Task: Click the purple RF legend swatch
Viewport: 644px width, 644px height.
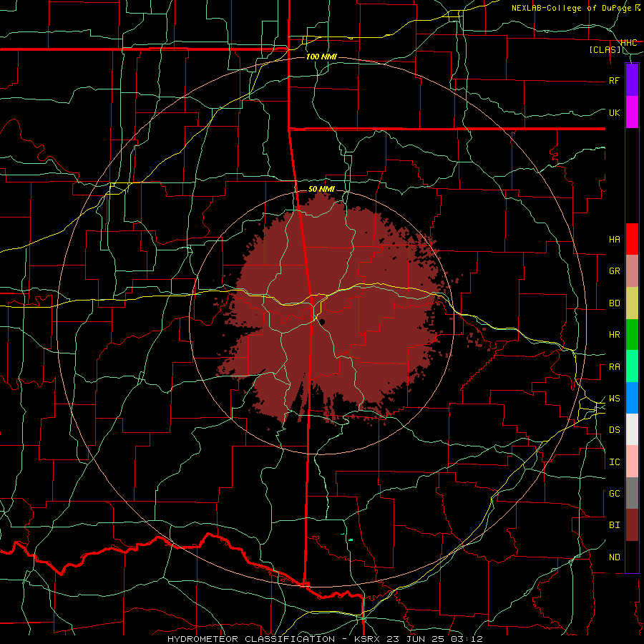Action: click(x=632, y=80)
